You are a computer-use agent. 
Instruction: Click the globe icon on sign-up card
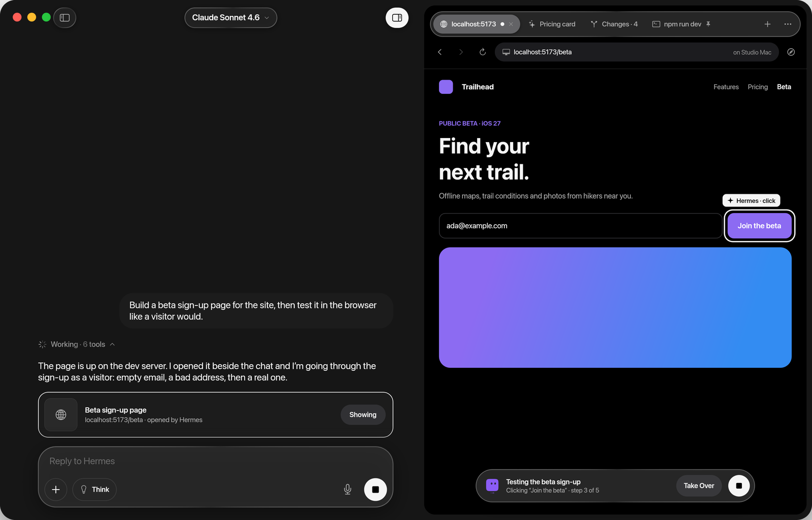(x=61, y=414)
